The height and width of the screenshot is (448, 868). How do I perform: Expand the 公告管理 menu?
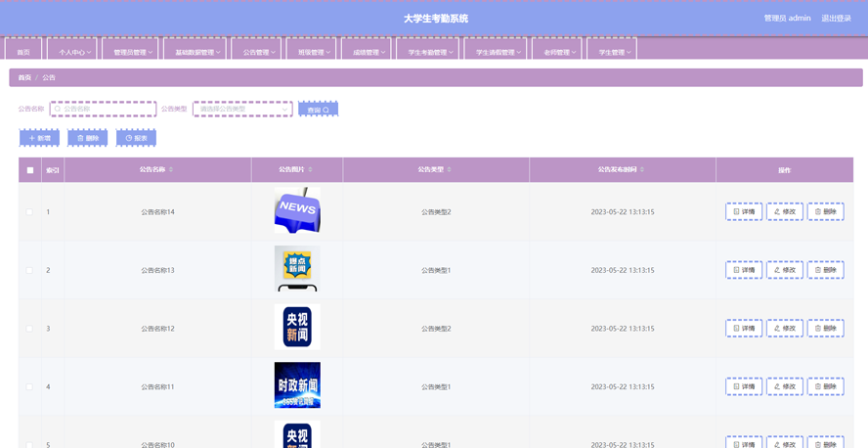tap(256, 49)
